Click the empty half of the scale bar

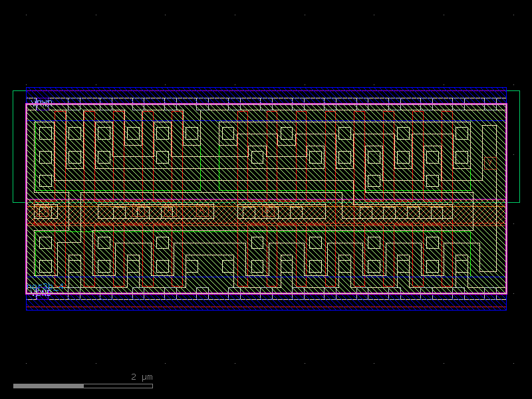click(118, 386)
